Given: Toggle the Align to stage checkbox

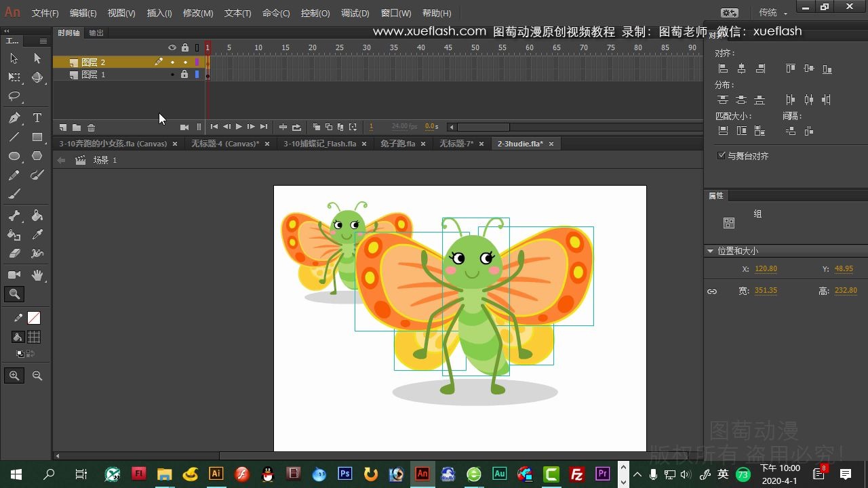Looking at the screenshot, I should point(722,156).
